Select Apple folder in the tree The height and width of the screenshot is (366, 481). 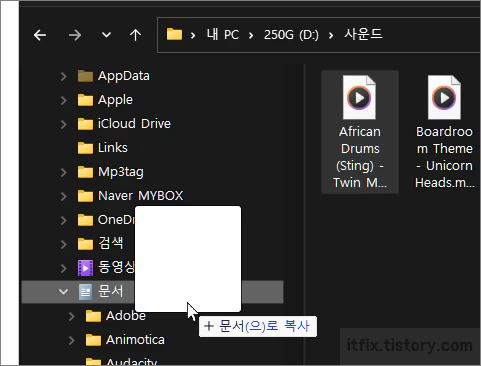(115, 100)
